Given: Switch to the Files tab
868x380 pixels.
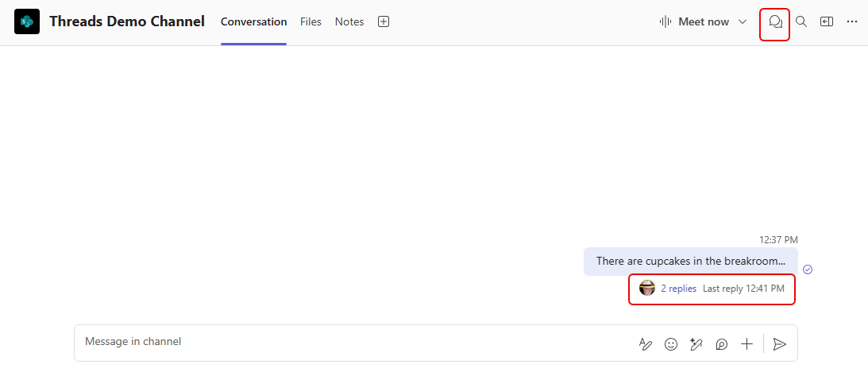Looking at the screenshot, I should click(x=311, y=22).
